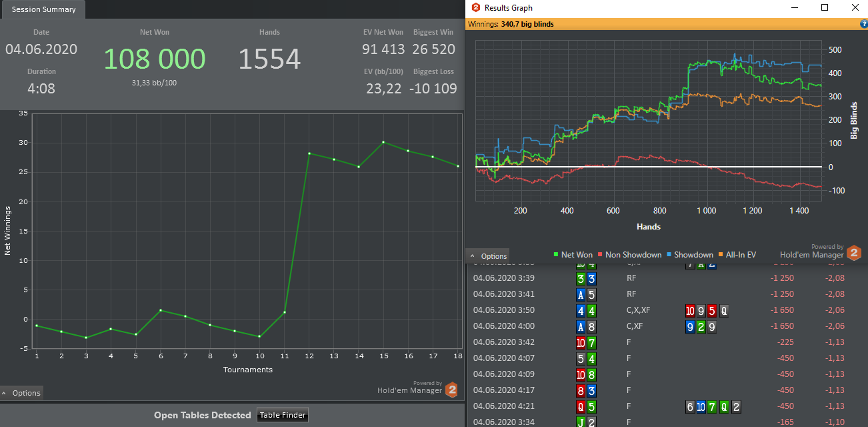Image resolution: width=868 pixels, height=427 pixels.
Task: Select the hand row dated 04.06.2020 3:39
Action: pyautogui.click(x=667, y=278)
